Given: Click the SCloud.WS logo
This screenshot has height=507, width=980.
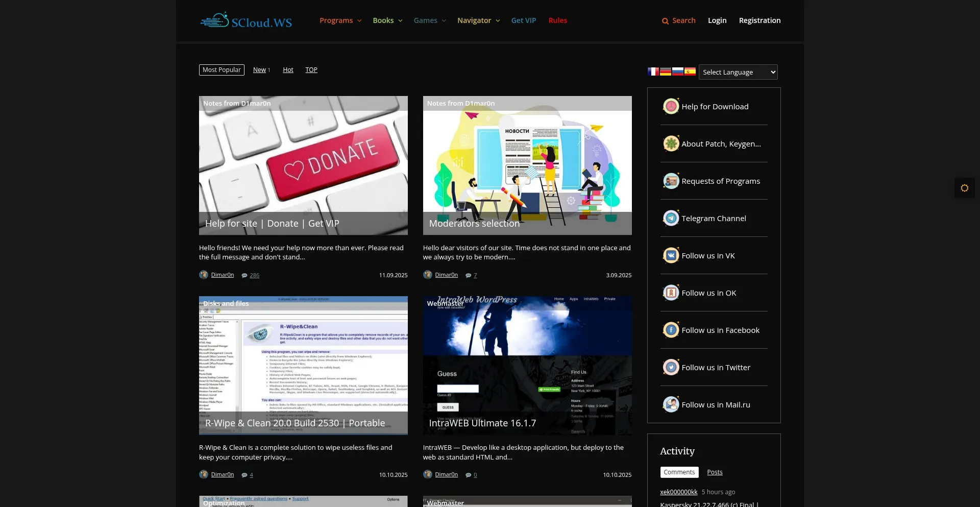Looking at the screenshot, I should point(246,20).
